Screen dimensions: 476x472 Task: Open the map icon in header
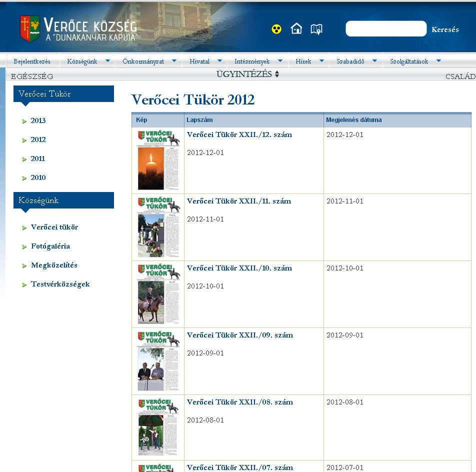pyautogui.click(x=316, y=29)
